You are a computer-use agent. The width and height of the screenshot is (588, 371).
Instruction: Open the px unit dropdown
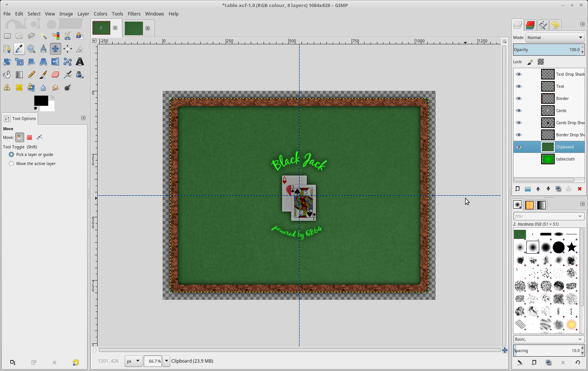[133, 361]
